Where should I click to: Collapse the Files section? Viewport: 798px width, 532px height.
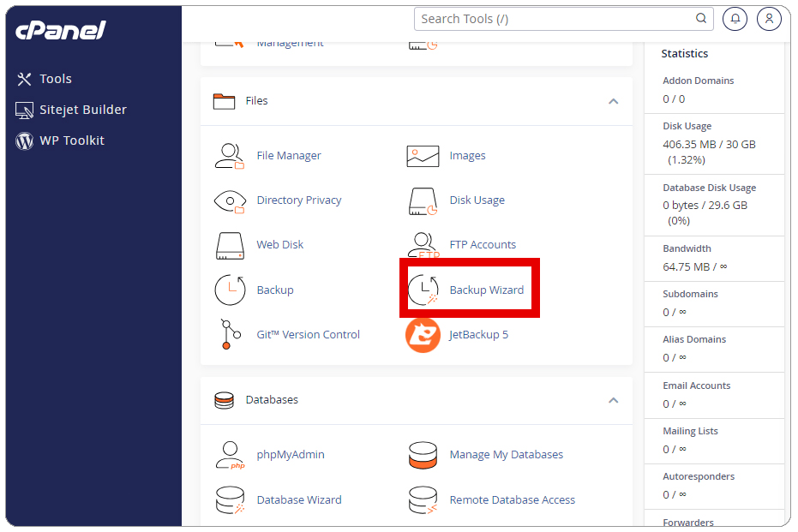[x=613, y=101]
